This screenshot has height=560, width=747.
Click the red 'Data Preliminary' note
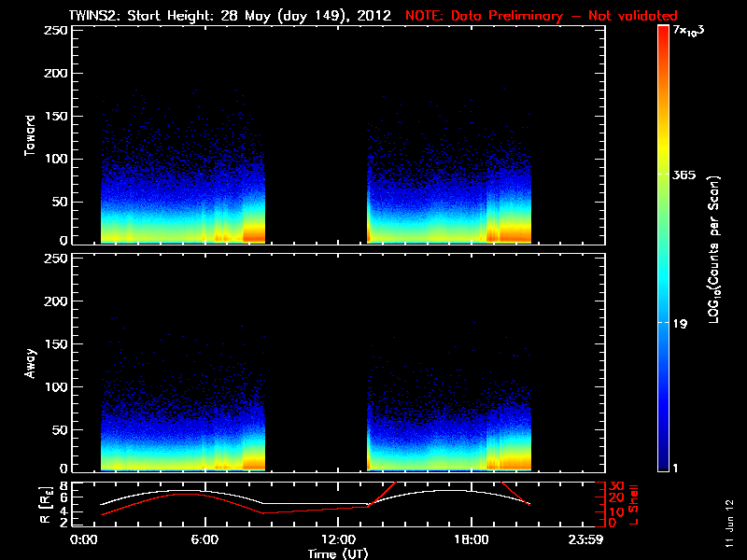(x=542, y=16)
